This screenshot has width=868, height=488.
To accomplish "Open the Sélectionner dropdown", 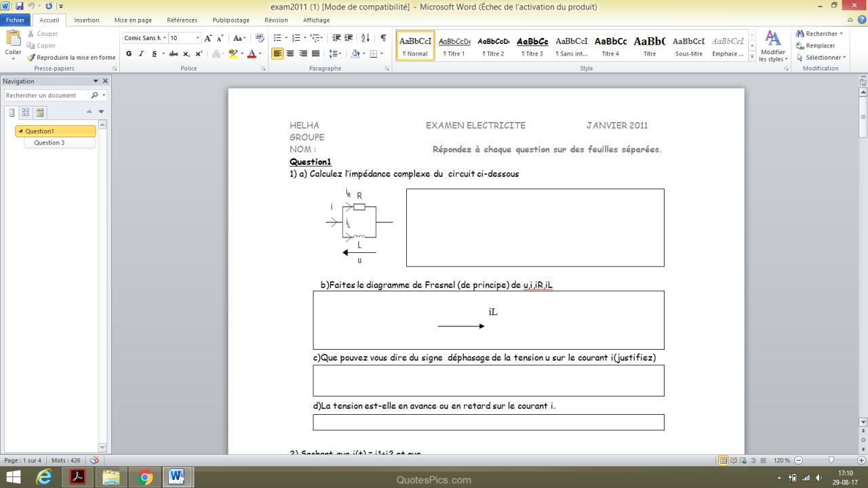I will point(844,58).
